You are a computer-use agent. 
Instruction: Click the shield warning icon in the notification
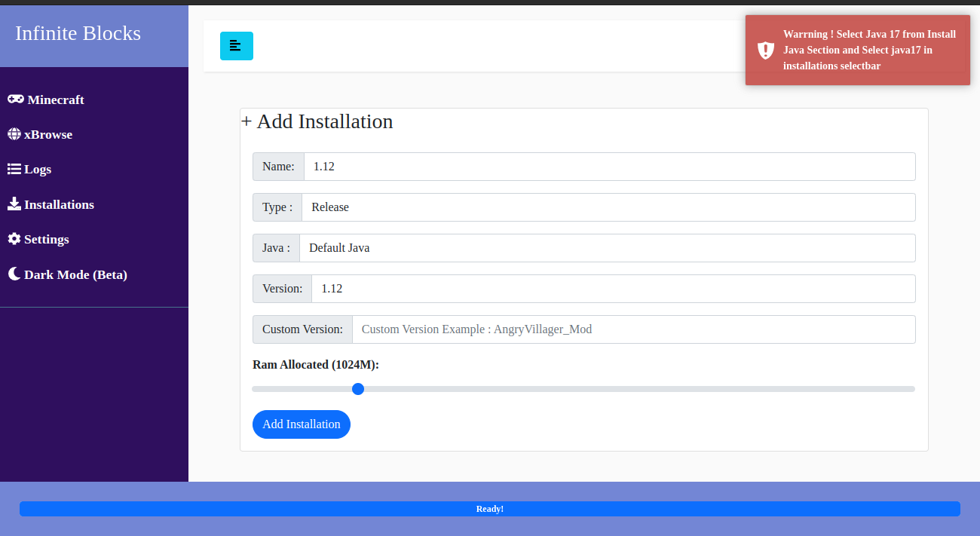pos(766,51)
